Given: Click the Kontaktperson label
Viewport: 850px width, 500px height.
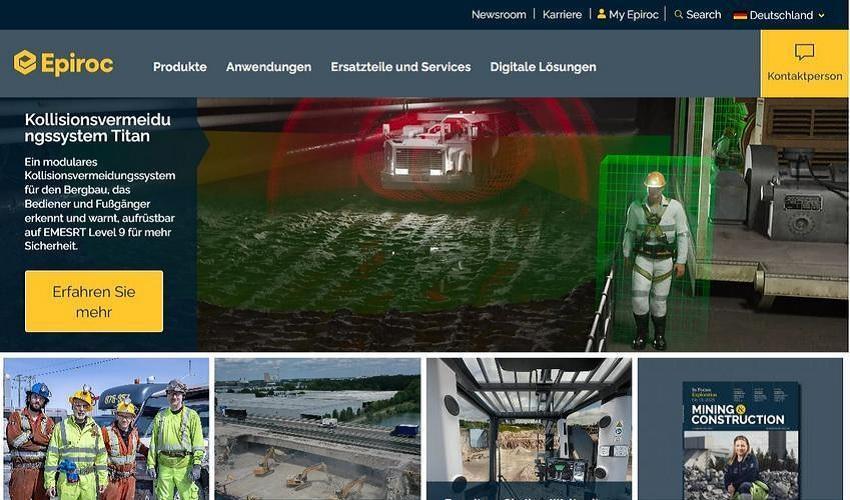Looking at the screenshot, I should 804,76.
